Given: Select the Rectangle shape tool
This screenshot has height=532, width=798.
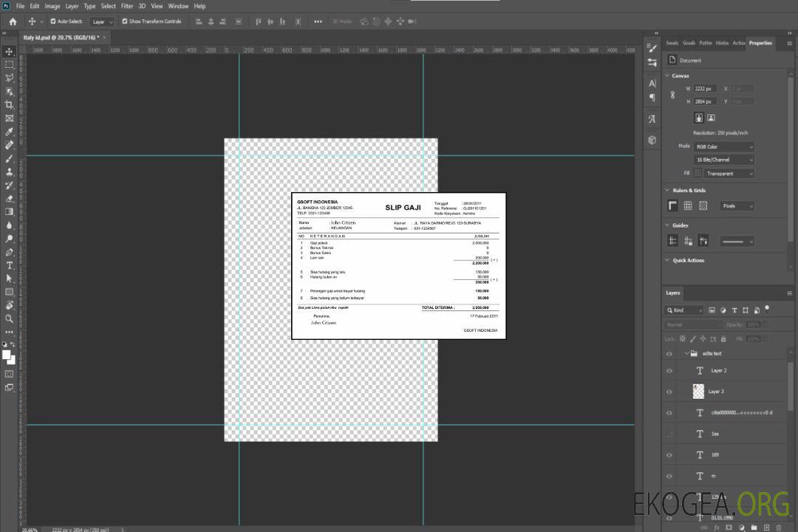Looking at the screenshot, I should [x=9, y=292].
